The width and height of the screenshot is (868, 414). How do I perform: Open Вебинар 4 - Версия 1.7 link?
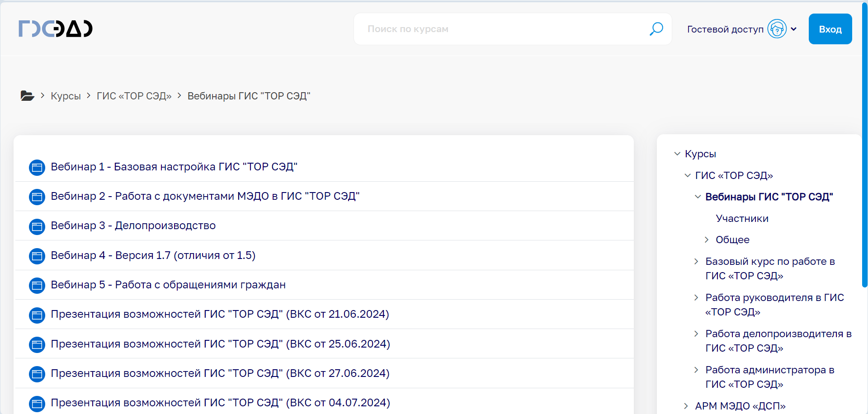(153, 255)
